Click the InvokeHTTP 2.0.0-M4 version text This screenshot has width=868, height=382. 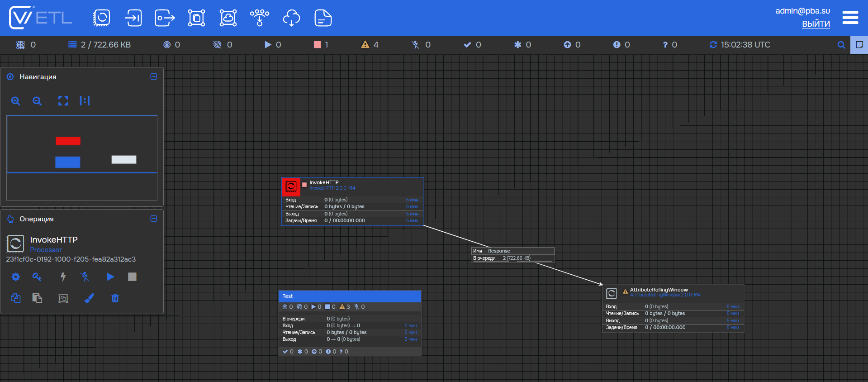(332, 188)
